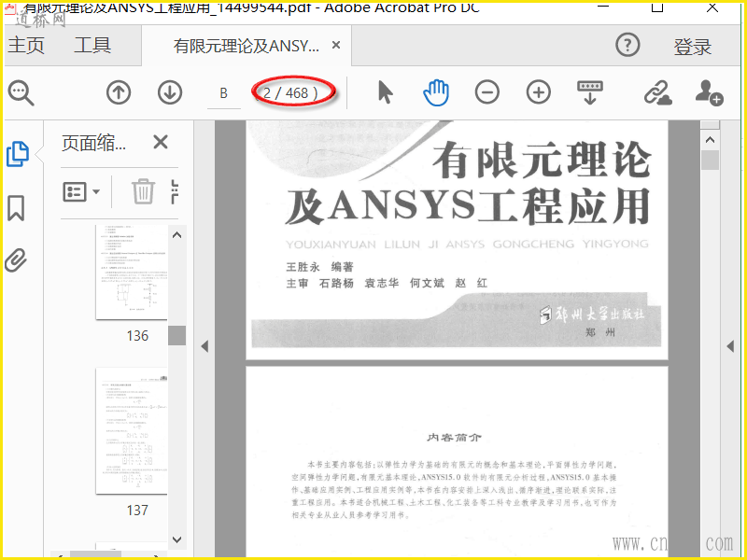Viewport: 747px width, 560px height.
Task: Zoom out with the minus button
Action: coord(486,92)
